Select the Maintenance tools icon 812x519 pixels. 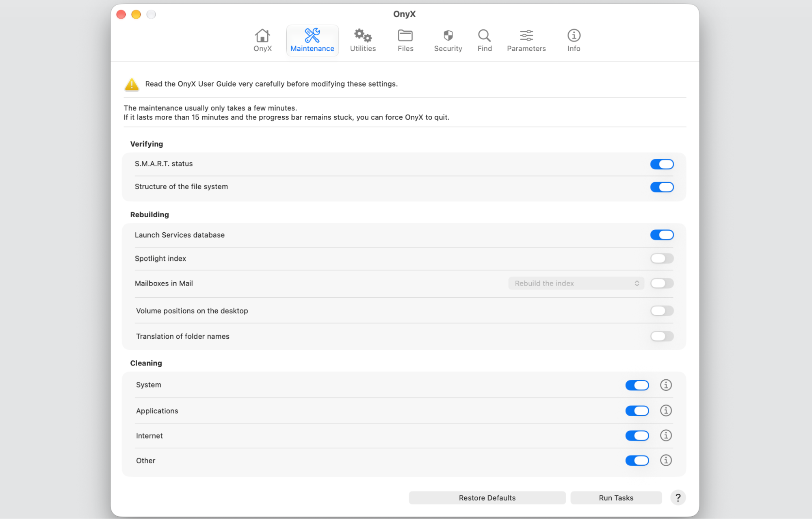312,35
